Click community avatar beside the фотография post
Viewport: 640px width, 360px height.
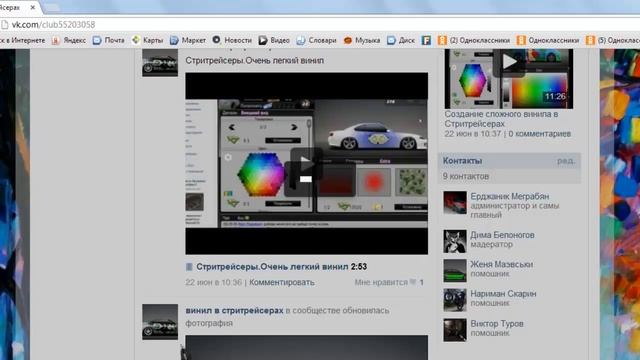160,322
